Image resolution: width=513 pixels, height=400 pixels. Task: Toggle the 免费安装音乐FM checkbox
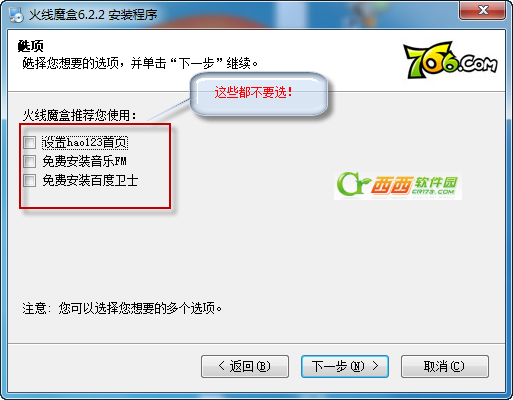(x=29, y=161)
